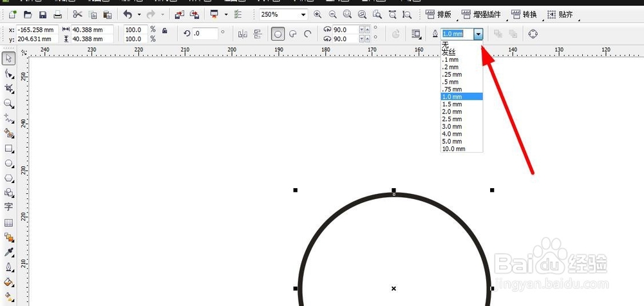
Task: Cut with the scissors icon
Action: (78, 15)
